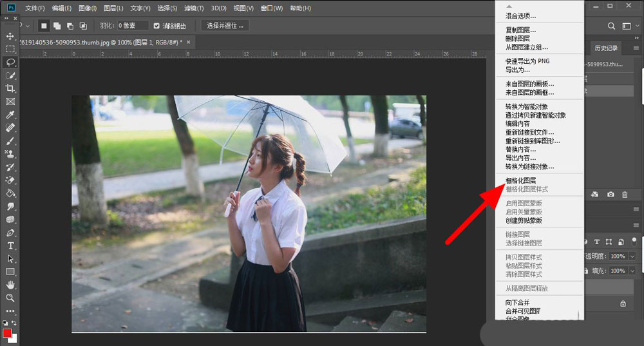This screenshot has height=346, width=644.
Task: Open the 文件(F) menu
Action: point(35,8)
